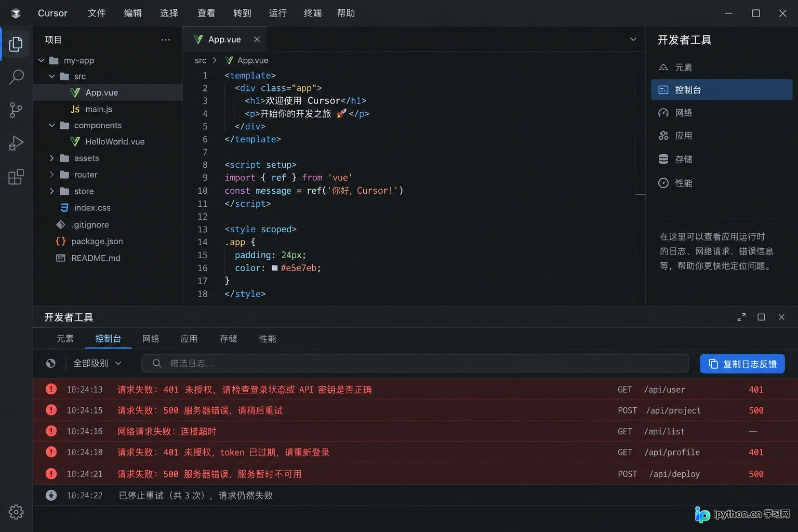Open the 终端 menu
798x532 pixels.
click(x=313, y=13)
